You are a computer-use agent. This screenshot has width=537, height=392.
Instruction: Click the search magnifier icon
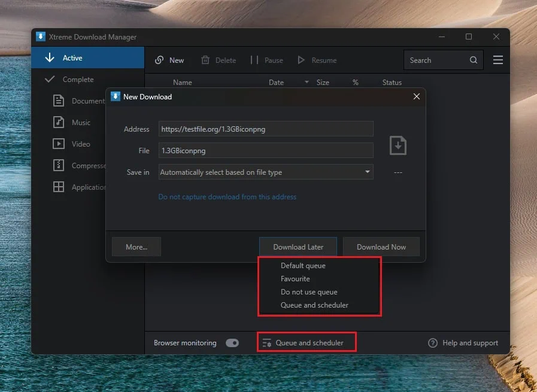pos(474,60)
